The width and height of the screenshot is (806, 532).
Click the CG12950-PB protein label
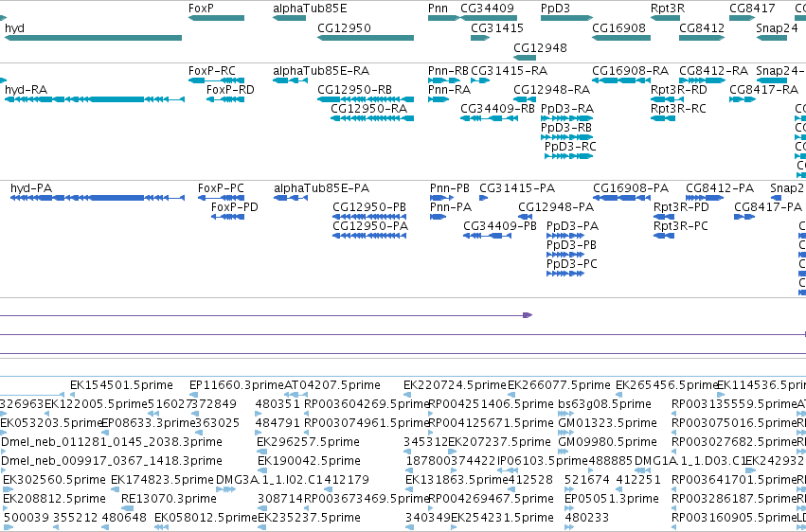(x=369, y=207)
